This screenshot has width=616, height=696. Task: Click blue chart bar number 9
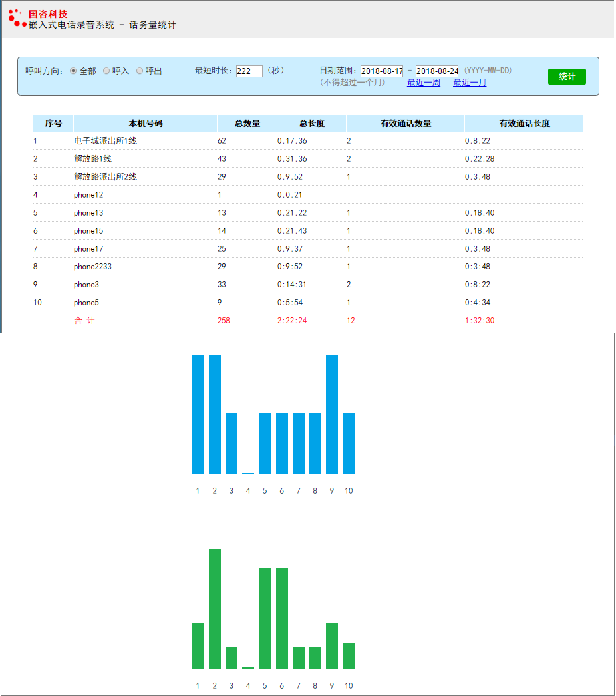[331, 414]
